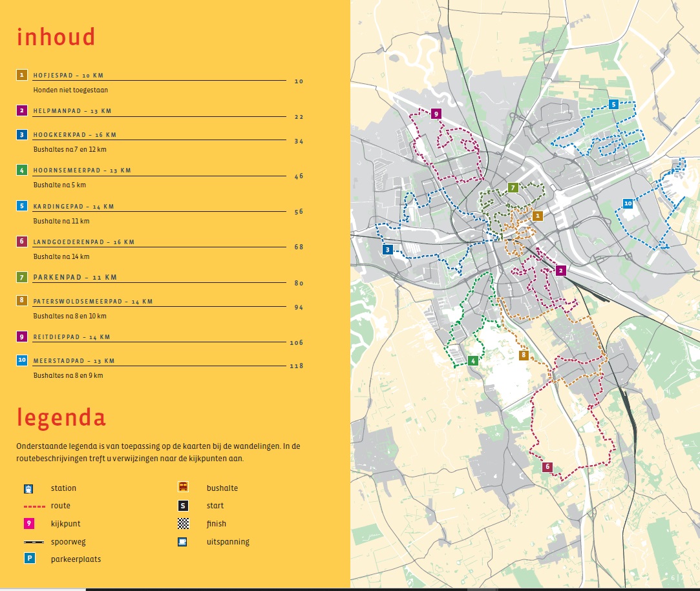Go to Meerstadpad – 13 km entry
The width and height of the screenshot is (700, 591).
(74, 360)
